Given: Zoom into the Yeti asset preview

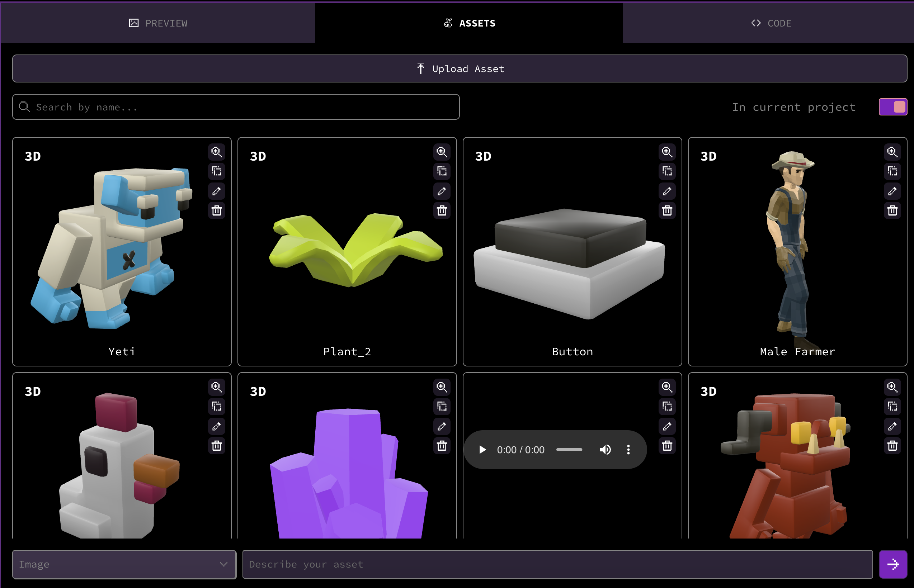Looking at the screenshot, I should 217,152.
